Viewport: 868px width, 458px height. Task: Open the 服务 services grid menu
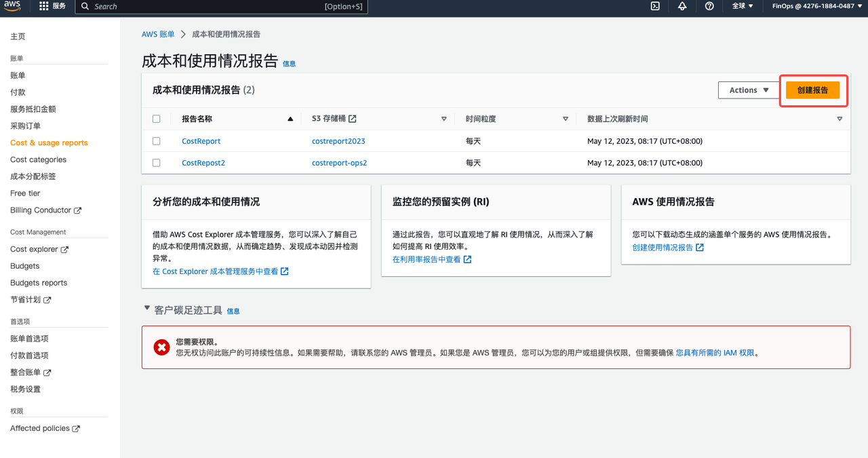point(52,6)
